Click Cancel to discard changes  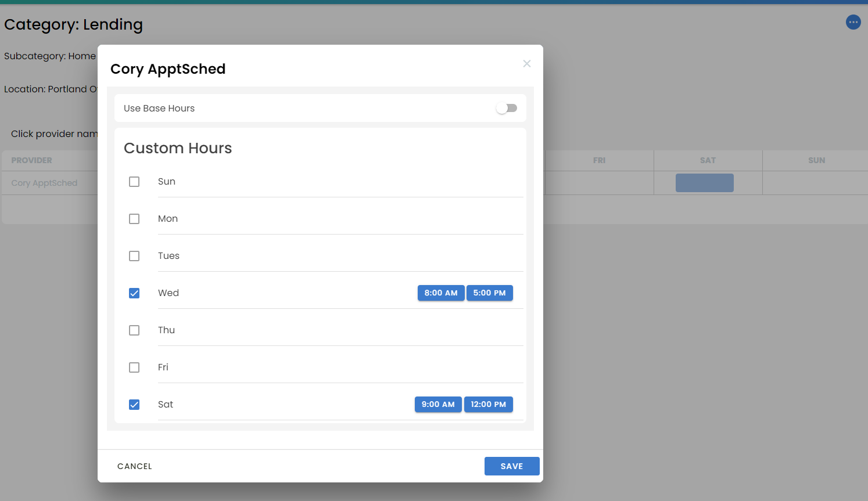pyautogui.click(x=135, y=466)
